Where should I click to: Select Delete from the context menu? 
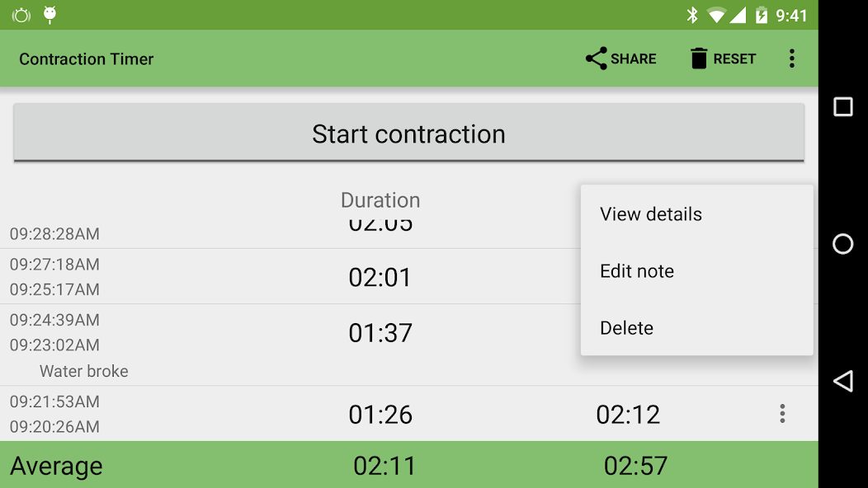point(626,327)
